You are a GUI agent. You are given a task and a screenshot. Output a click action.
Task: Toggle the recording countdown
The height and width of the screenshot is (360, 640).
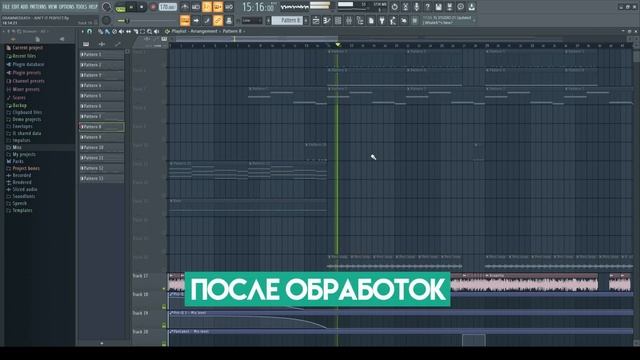pos(207,7)
